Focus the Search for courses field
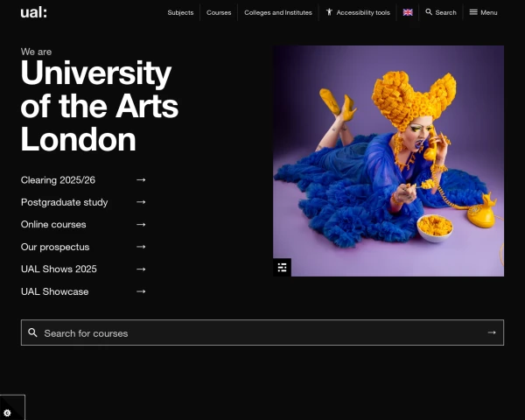 [262, 332]
